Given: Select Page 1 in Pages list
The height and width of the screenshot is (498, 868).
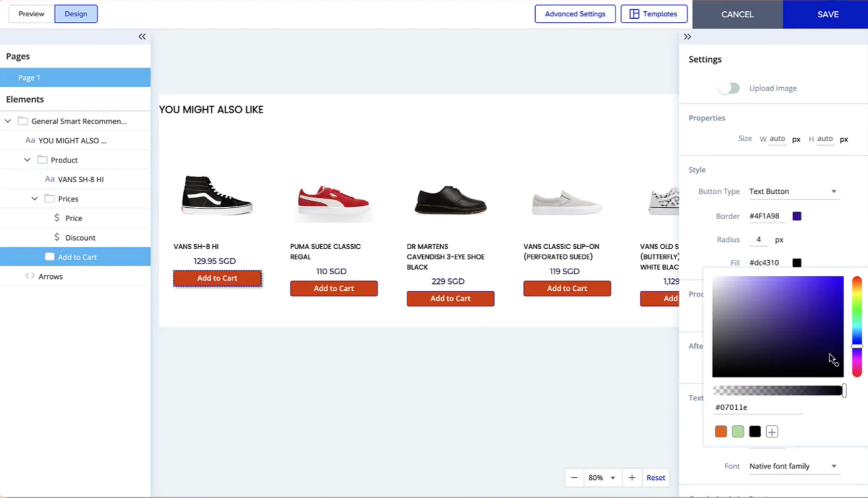Looking at the screenshot, I should pyautogui.click(x=75, y=77).
